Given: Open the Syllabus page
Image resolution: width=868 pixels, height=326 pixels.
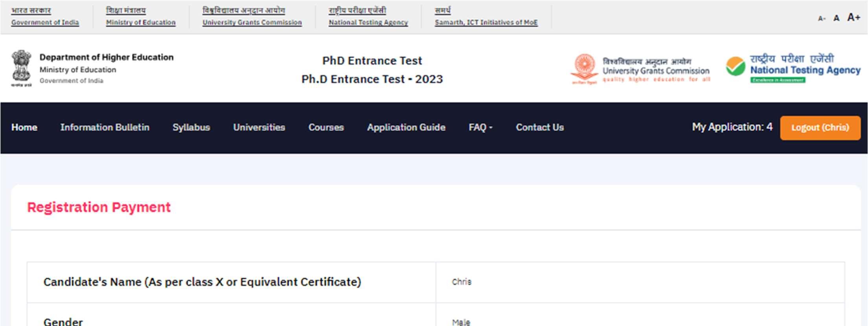Looking at the screenshot, I should click(x=191, y=127).
